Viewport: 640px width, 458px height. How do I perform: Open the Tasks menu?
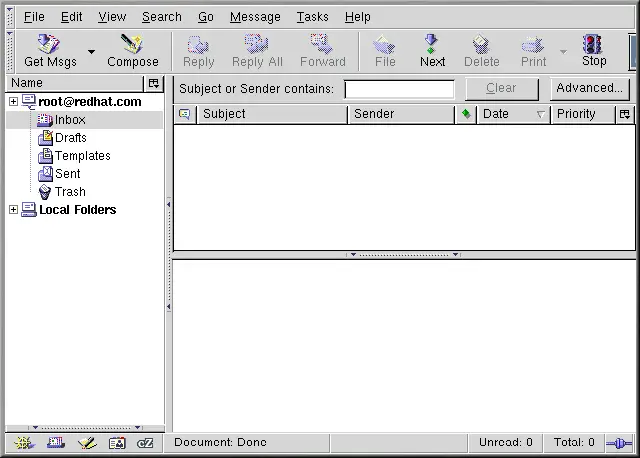(312, 17)
